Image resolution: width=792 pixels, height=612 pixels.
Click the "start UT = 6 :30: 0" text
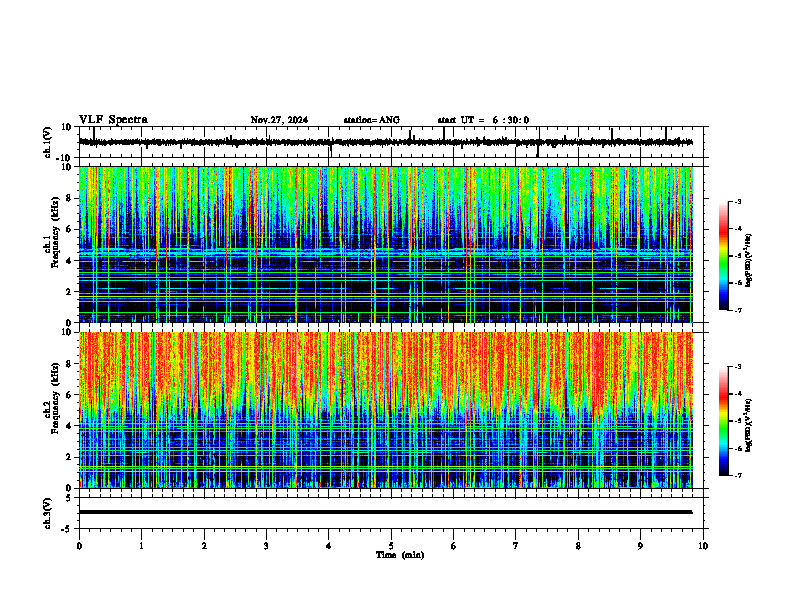(483, 120)
